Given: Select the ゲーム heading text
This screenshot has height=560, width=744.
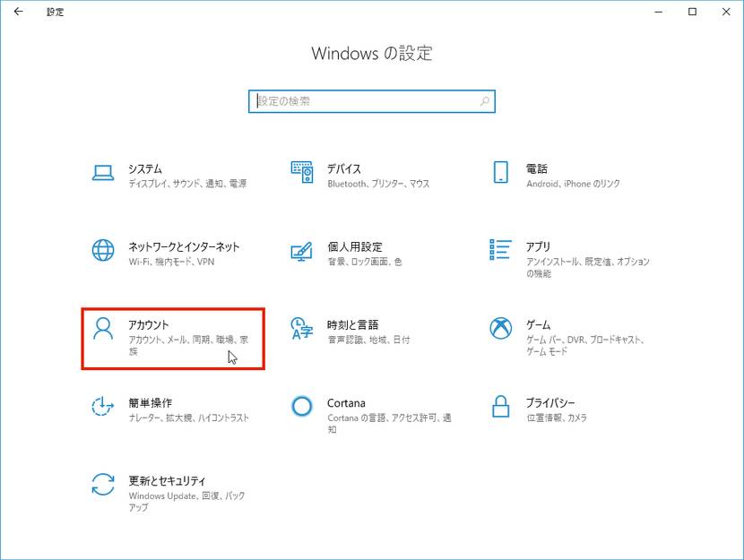Looking at the screenshot, I should [538, 325].
